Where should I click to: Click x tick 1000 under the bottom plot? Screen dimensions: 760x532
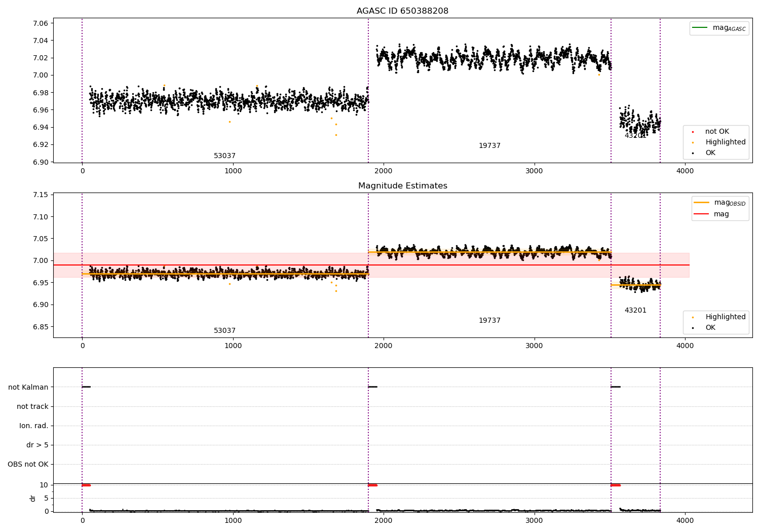click(233, 520)
